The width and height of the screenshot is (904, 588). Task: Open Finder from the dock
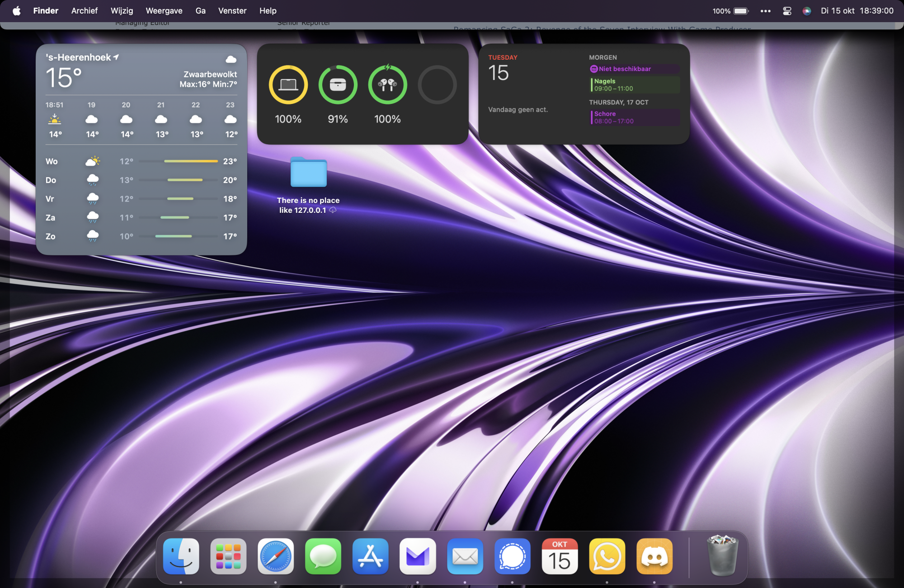point(181,556)
